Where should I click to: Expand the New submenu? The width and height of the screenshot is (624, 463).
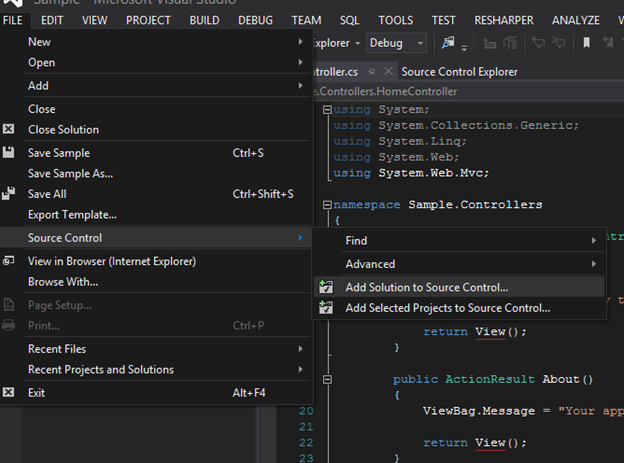300,41
